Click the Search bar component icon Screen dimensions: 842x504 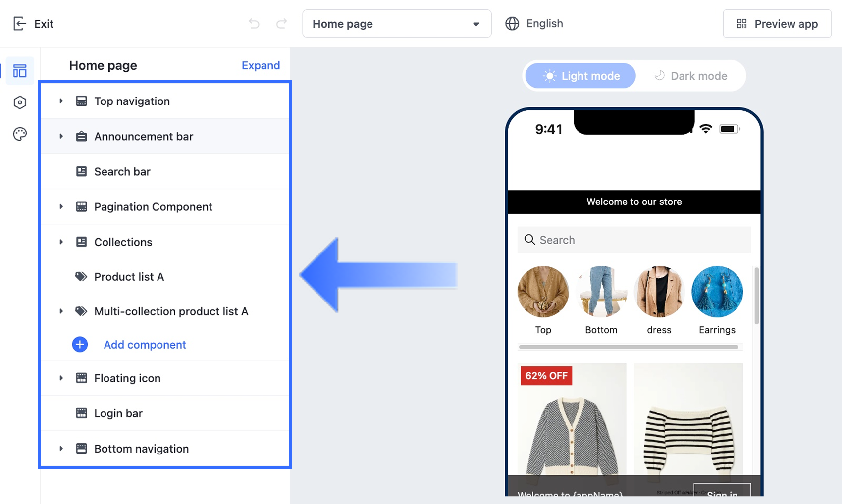click(x=81, y=171)
